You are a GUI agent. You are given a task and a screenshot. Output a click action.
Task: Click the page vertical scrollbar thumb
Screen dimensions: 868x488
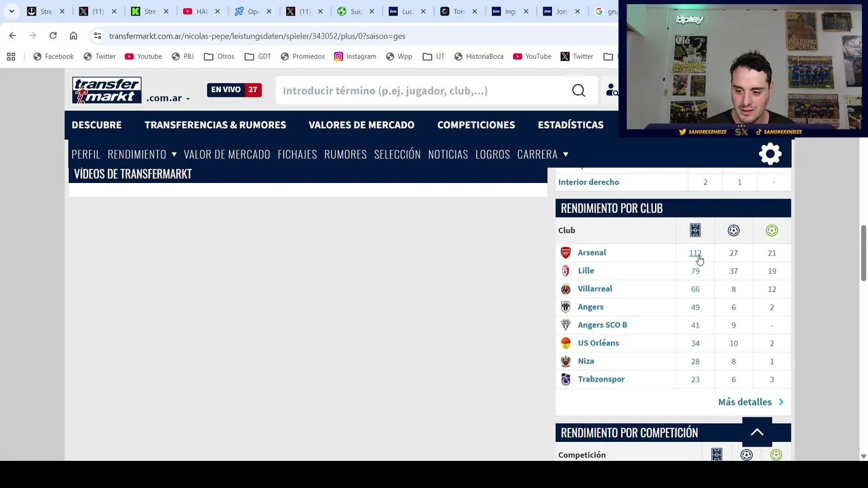point(863,252)
